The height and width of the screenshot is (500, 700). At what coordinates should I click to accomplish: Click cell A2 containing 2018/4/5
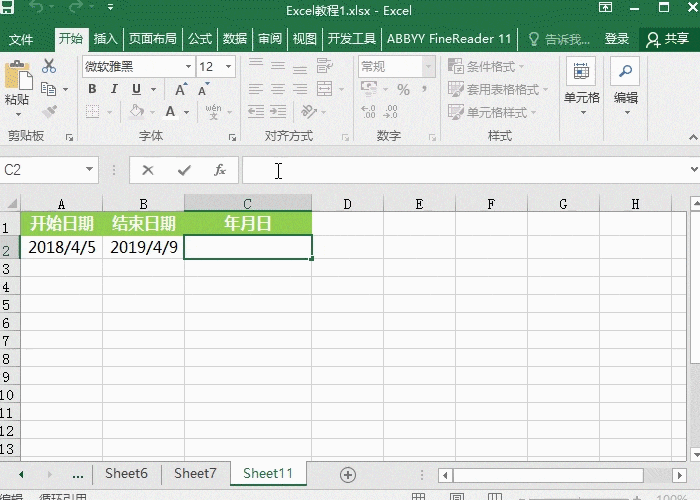[x=62, y=247]
